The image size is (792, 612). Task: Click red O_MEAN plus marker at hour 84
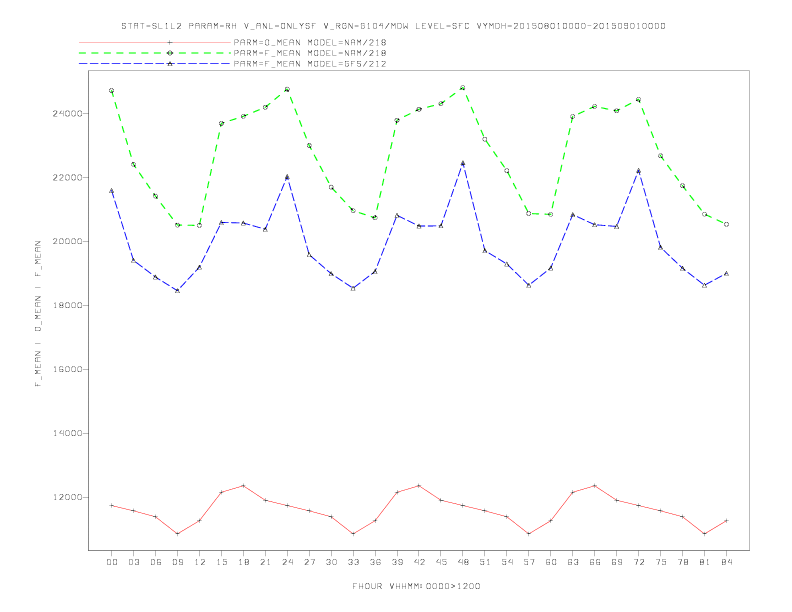tap(726, 521)
